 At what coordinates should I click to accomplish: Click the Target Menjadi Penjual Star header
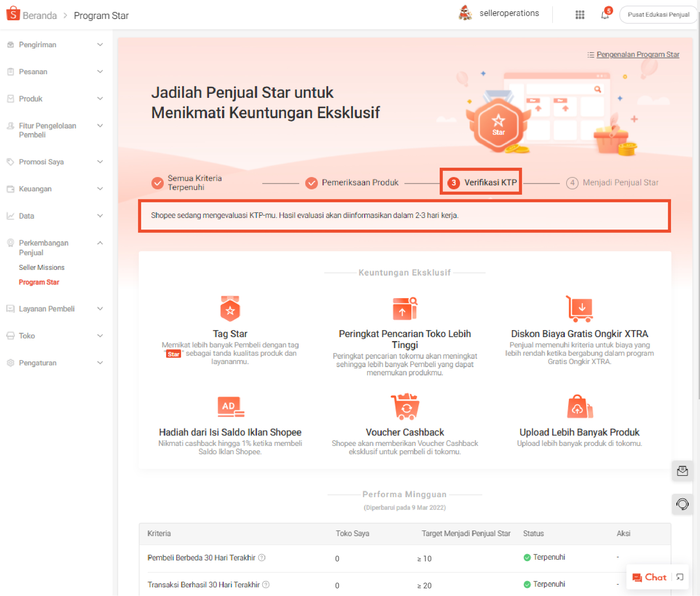(x=466, y=533)
